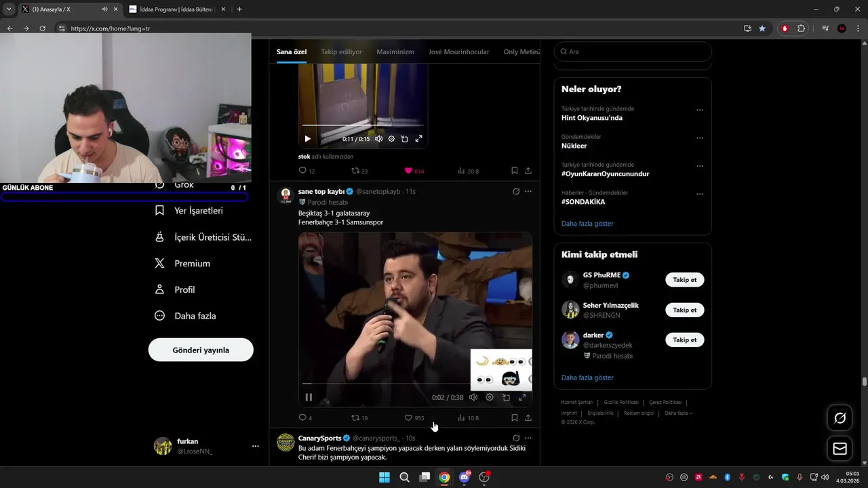Enter fullscreen on sane top kaybı video
The height and width of the screenshot is (488, 868).
pos(522,397)
